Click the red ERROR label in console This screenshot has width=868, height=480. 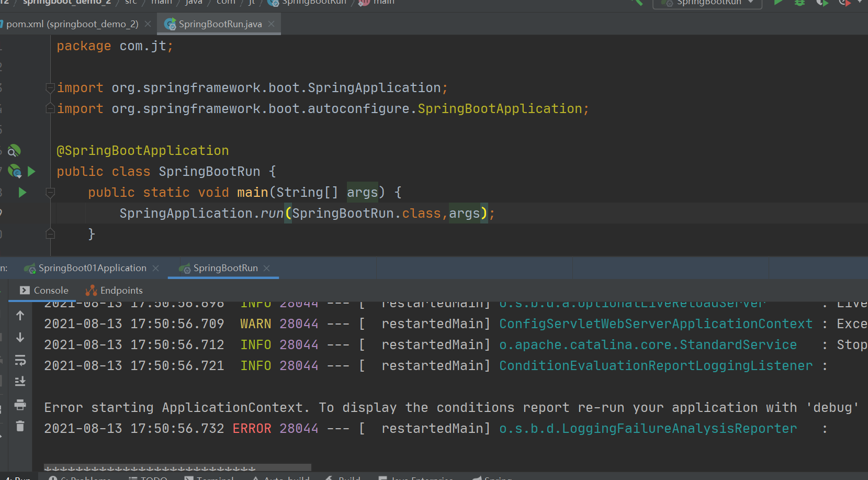(252, 429)
